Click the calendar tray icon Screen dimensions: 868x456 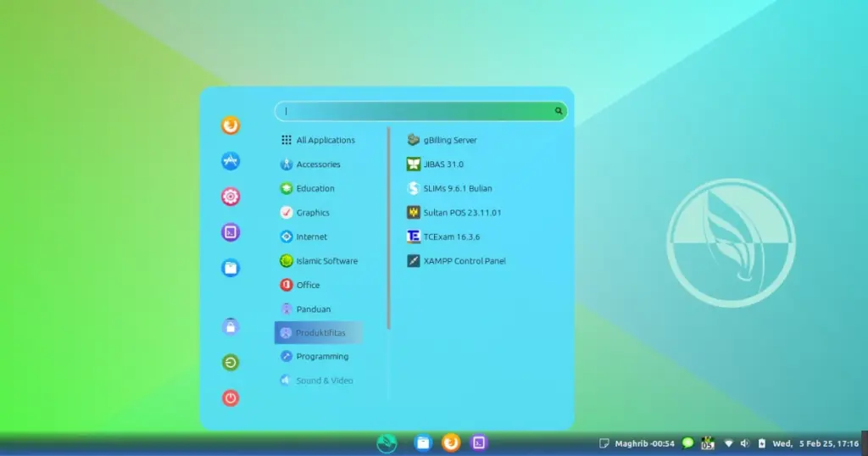708,443
